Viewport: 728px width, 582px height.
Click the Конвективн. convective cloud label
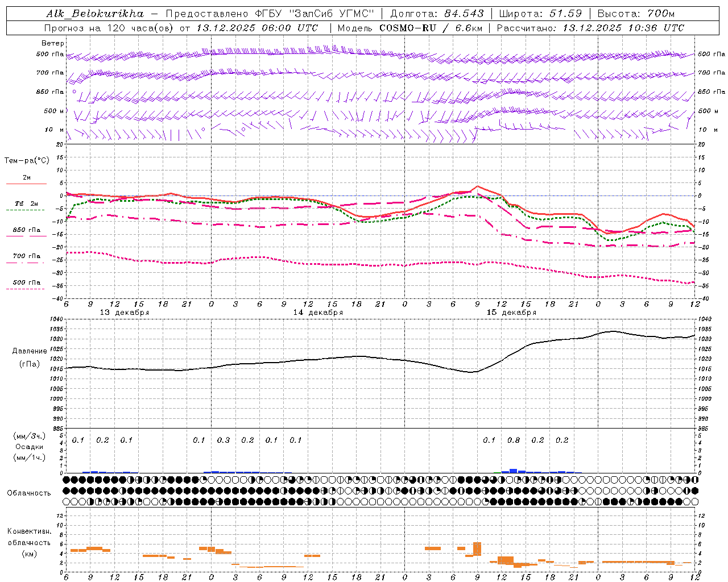click(x=29, y=531)
